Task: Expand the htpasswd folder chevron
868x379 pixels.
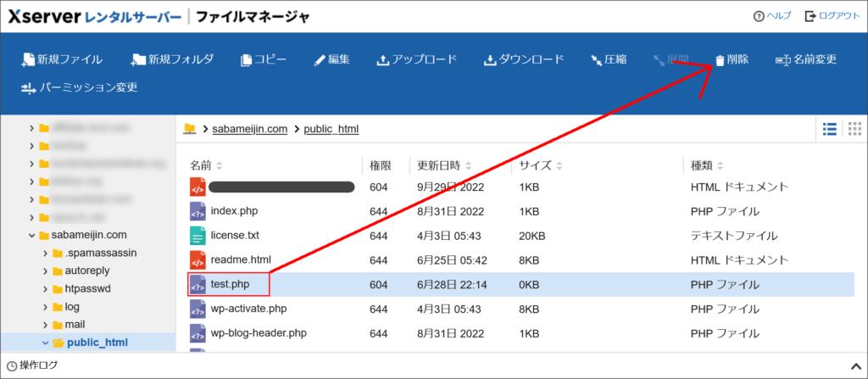Action: pyautogui.click(x=45, y=288)
